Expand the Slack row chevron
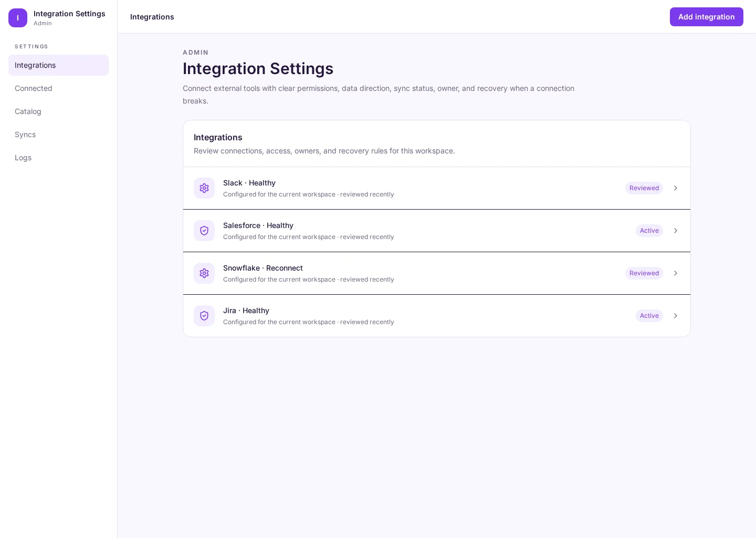The image size is (756, 538). click(676, 188)
